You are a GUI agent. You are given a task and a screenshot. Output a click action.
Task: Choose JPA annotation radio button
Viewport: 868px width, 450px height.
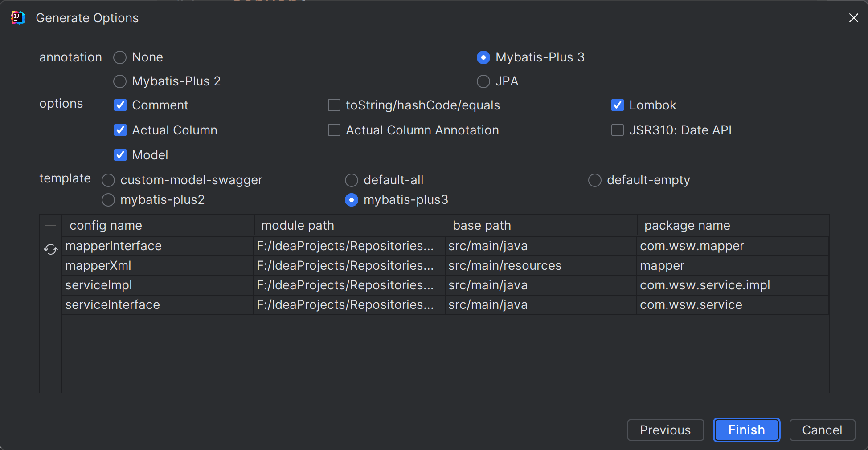483,81
